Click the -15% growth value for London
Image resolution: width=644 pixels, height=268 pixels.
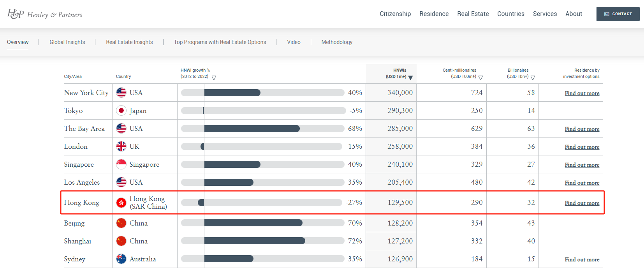pos(354,146)
